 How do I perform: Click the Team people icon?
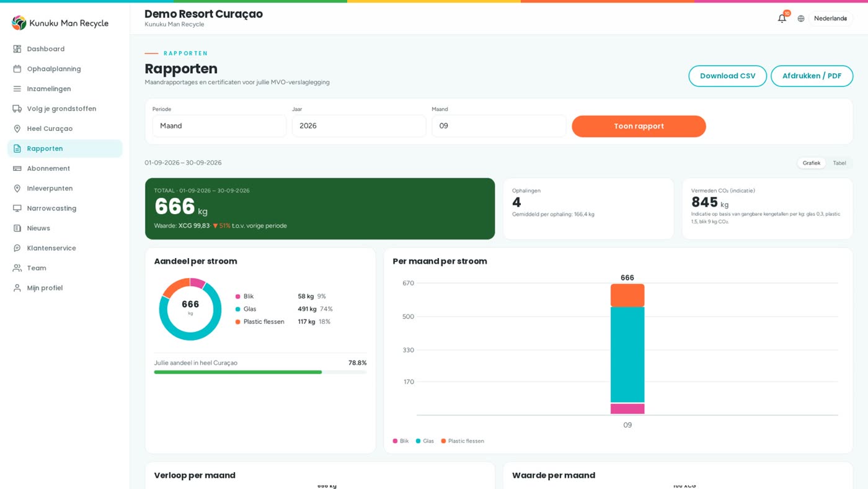coord(17,267)
